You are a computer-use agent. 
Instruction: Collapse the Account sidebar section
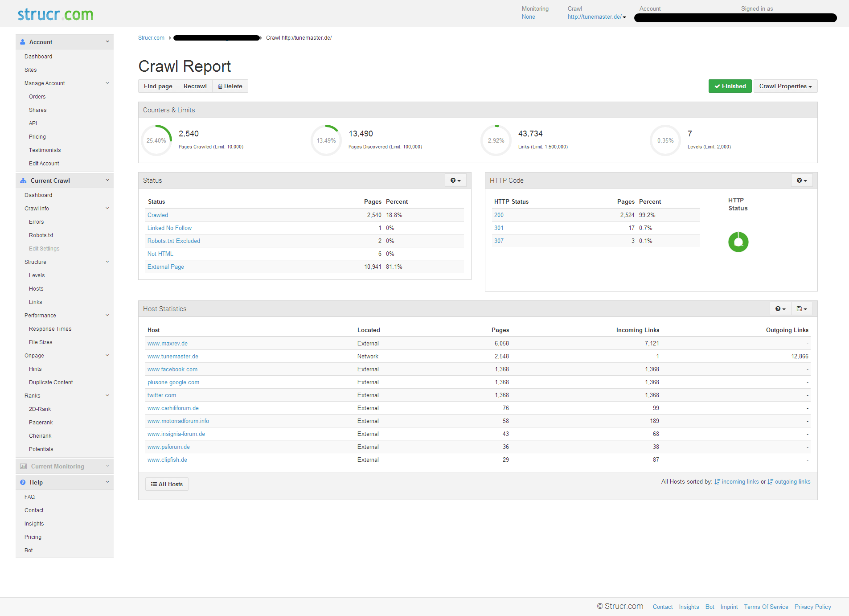[x=107, y=42]
